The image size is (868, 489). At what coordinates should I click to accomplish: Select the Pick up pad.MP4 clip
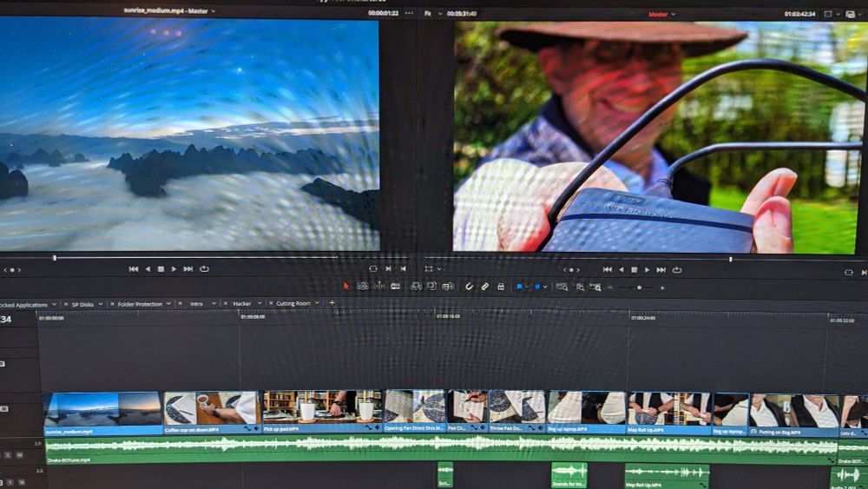[322, 412]
